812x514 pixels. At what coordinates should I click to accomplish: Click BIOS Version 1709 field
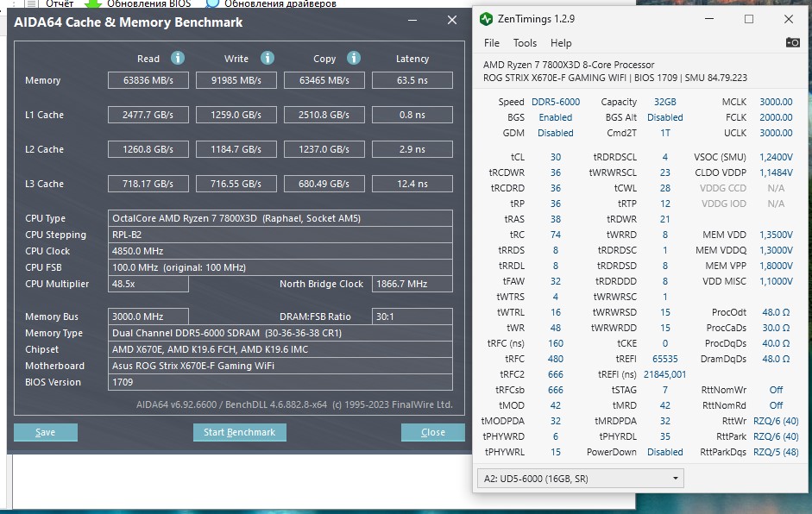click(x=280, y=382)
